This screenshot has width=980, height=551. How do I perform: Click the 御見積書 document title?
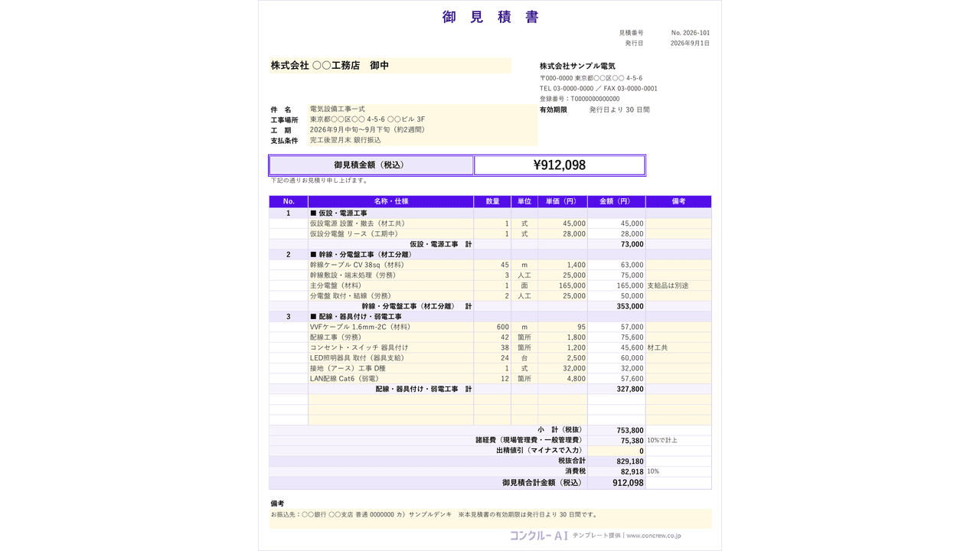[x=490, y=17]
